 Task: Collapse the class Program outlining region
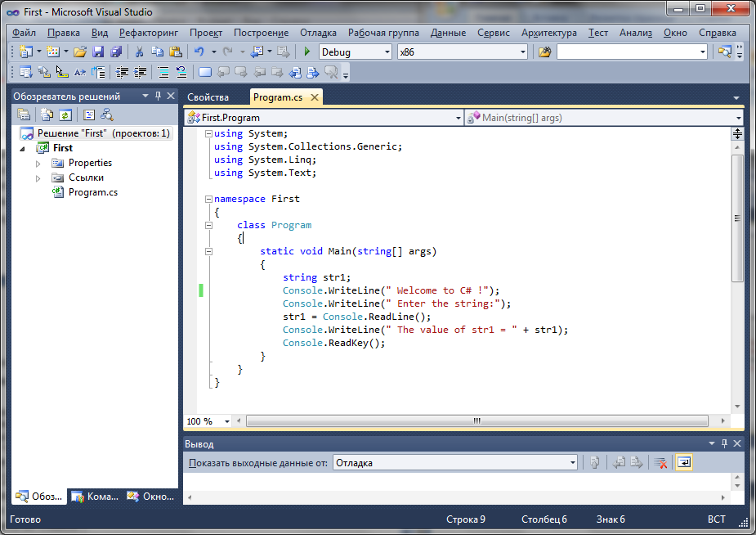(208, 225)
